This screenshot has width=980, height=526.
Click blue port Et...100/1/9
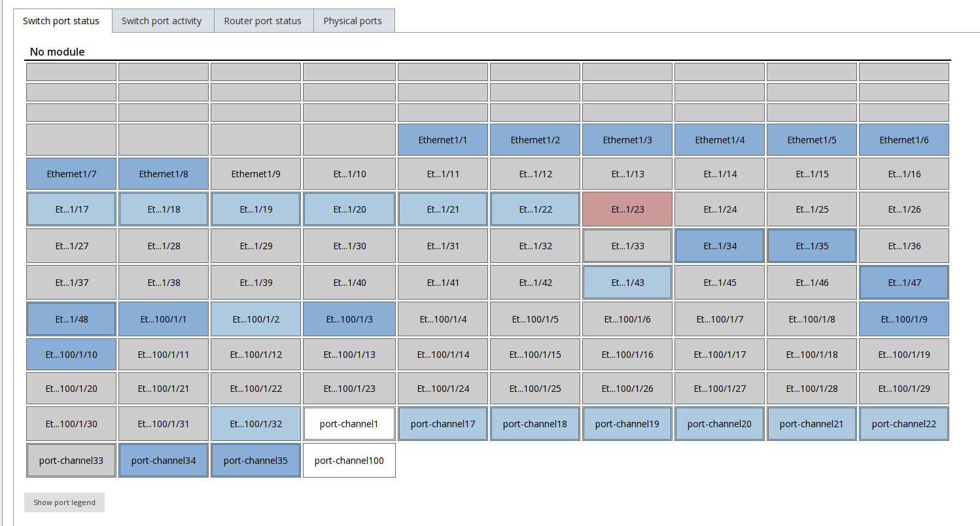[x=904, y=319]
